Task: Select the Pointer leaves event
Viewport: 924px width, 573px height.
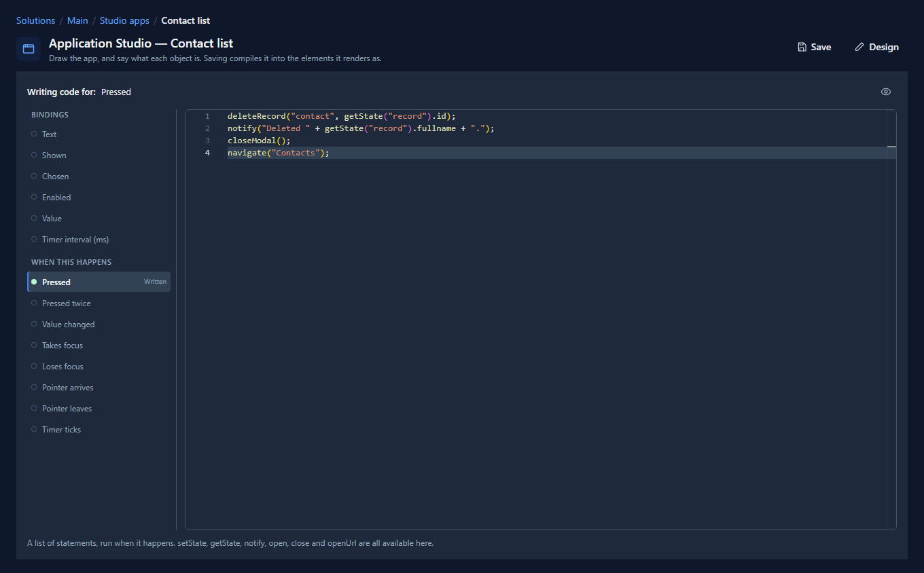Action: point(99,409)
